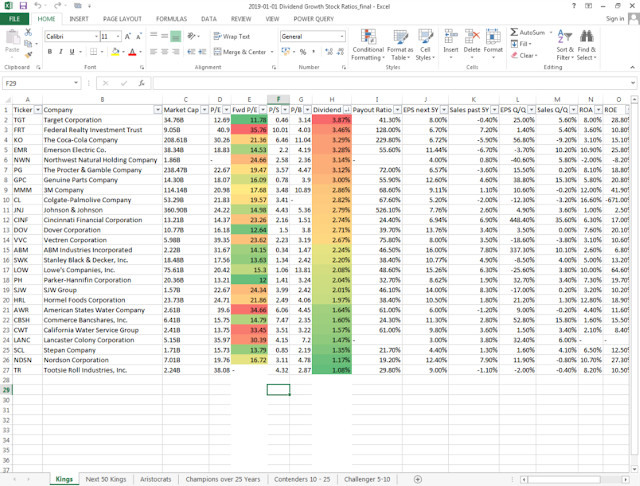Apply the red font color A
Image resolution: width=640 pixels, height=486 pixels.
pyautogui.click(x=132, y=52)
